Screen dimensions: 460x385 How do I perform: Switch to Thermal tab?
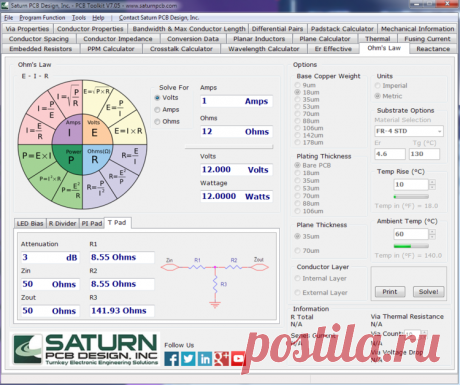click(378, 39)
